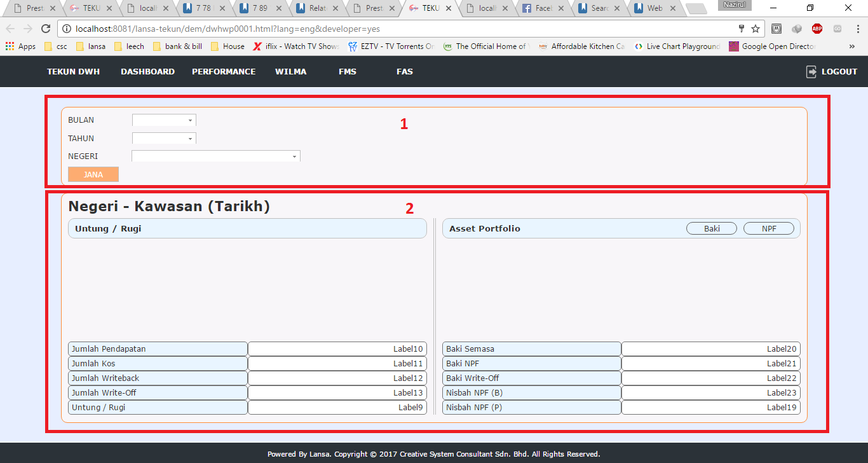Click the browser reload icon

(46, 29)
